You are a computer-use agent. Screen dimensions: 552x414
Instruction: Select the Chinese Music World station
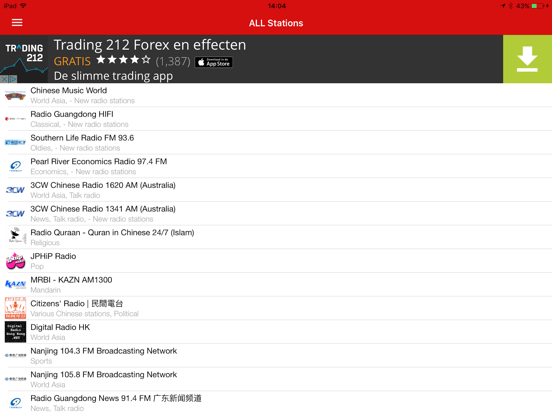pos(276,95)
